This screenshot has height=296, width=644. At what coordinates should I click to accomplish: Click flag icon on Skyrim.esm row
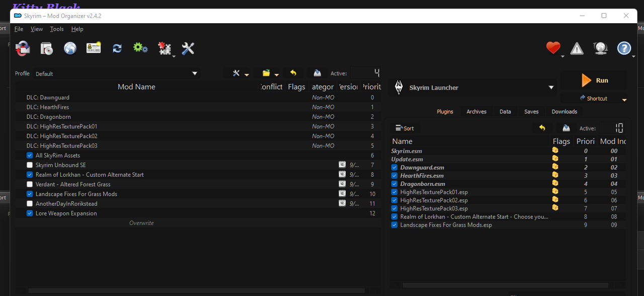(x=555, y=151)
